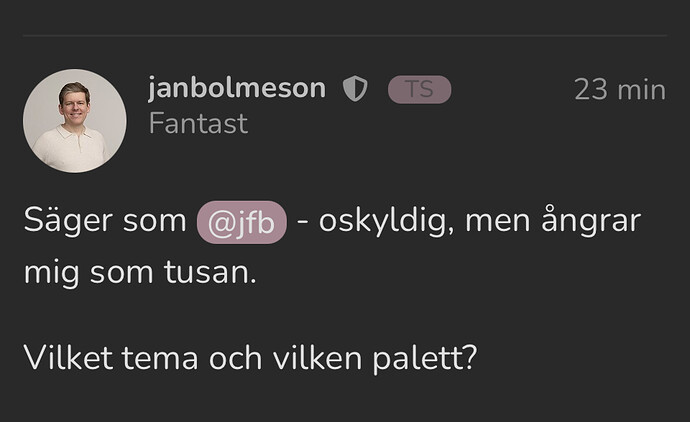
Task: Click the TS topic starter badge
Action: point(419,89)
